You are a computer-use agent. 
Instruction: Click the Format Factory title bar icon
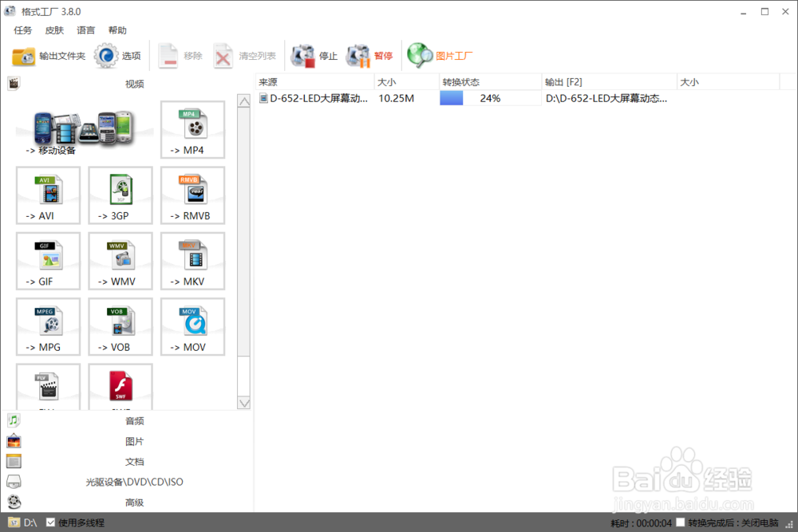pyautogui.click(x=10, y=11)
